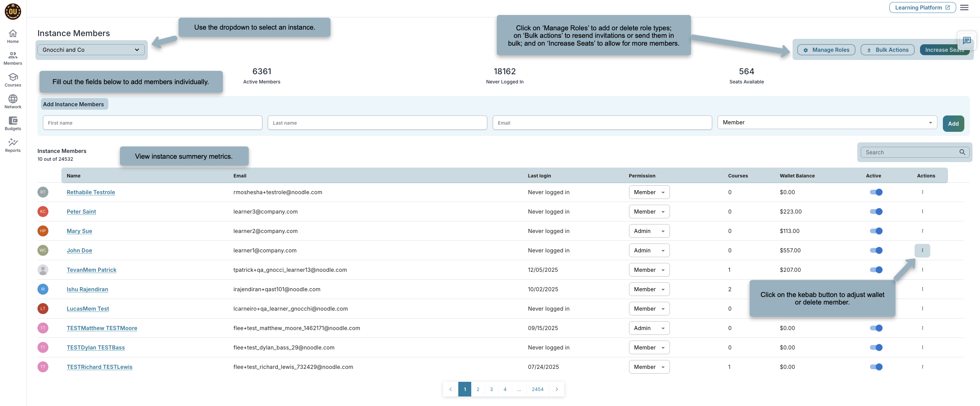Open the Learning Platform link
Image resolution: width=980 pixels, height=406 pixels.
pyautogui.click(x=922, y=7)
